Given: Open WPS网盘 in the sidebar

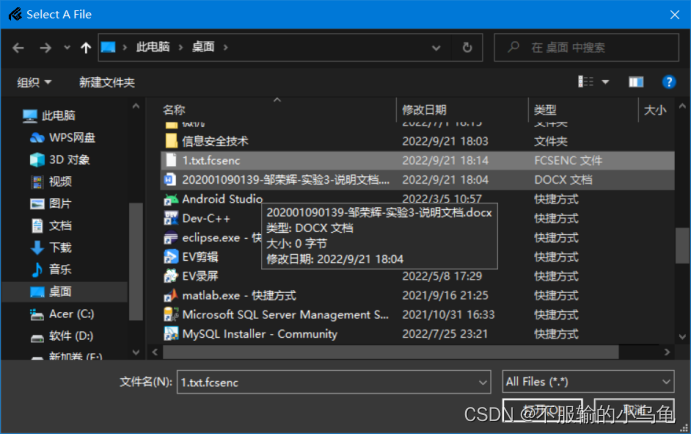Looking at the screenshot, I should pyautogui.click(x=62, y=138).
